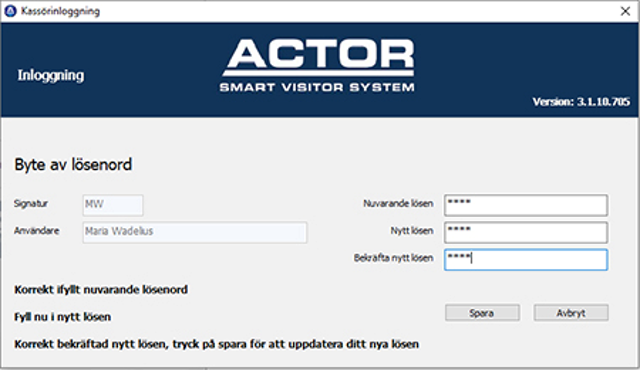Click the Användare field with Maria Wadelius
Image resolution: width=640 pixels, height=370 pixels.
point(195,232)
